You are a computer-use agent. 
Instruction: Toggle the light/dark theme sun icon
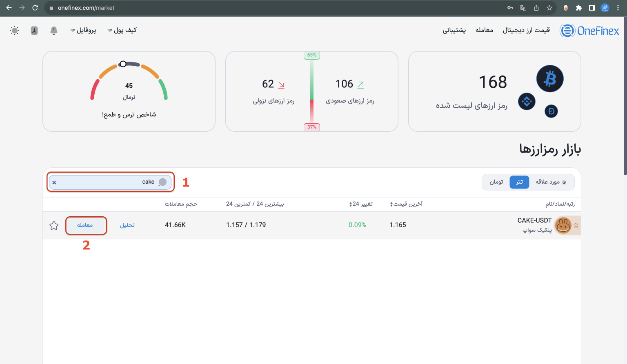[15, 31]
